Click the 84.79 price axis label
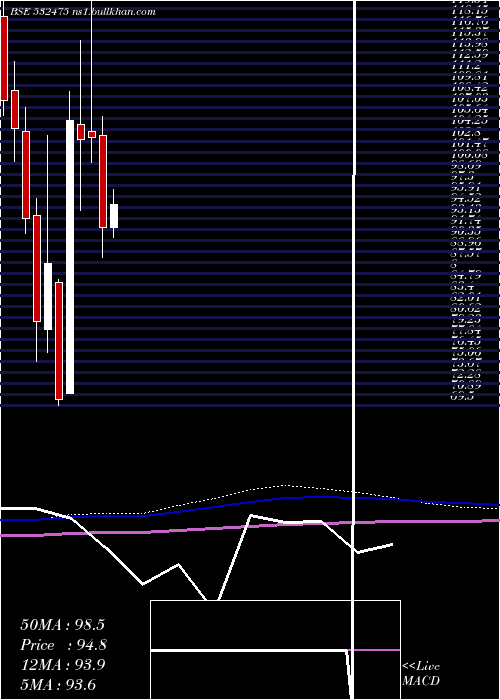The width and height of the screenshot is (500, 700). point(466,275)
